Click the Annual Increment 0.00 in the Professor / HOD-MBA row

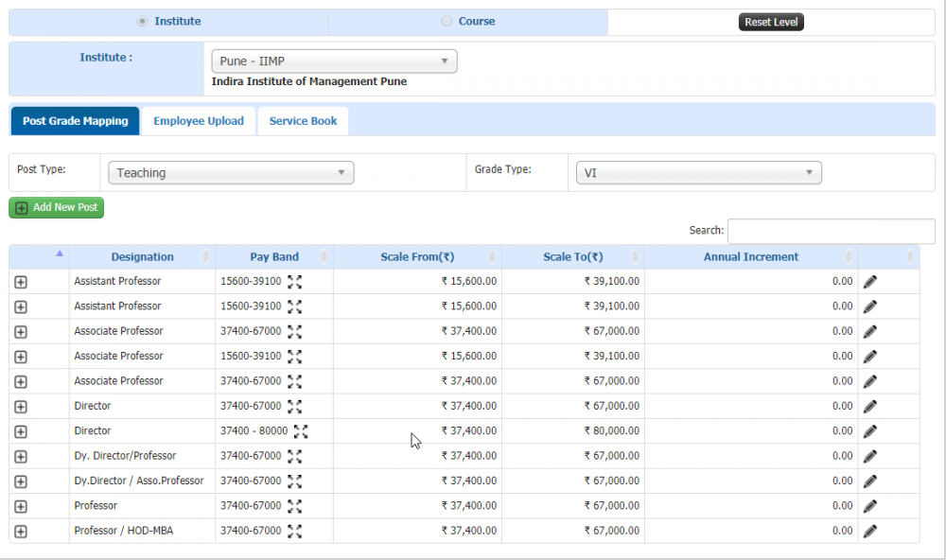click(842, 531)
